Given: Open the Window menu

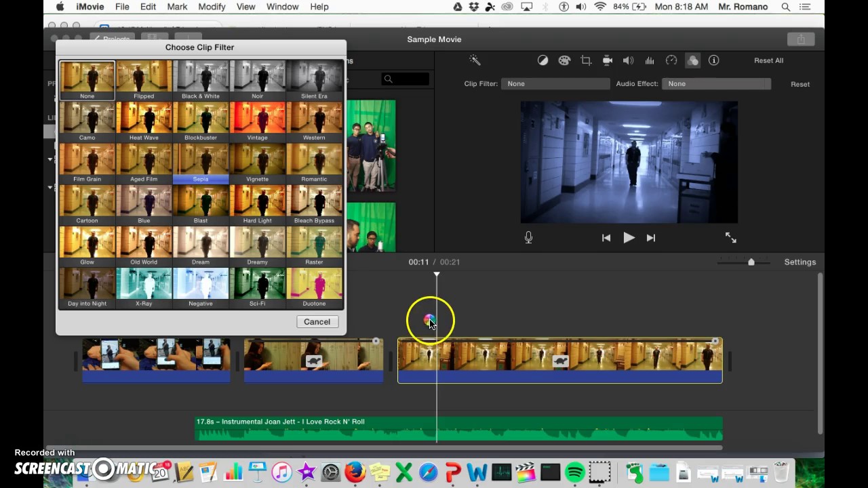Looking at the screenshot, I should 282,7.
